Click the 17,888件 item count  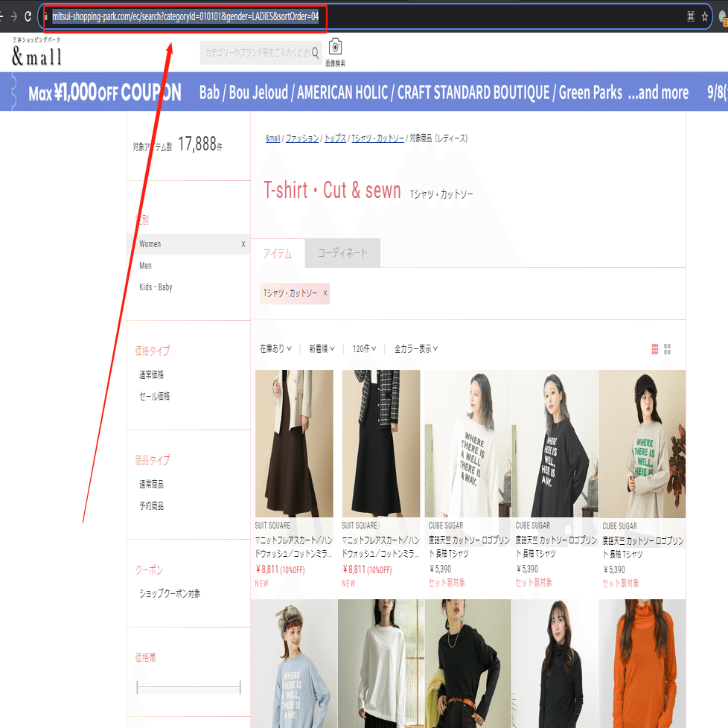(200, 144)
